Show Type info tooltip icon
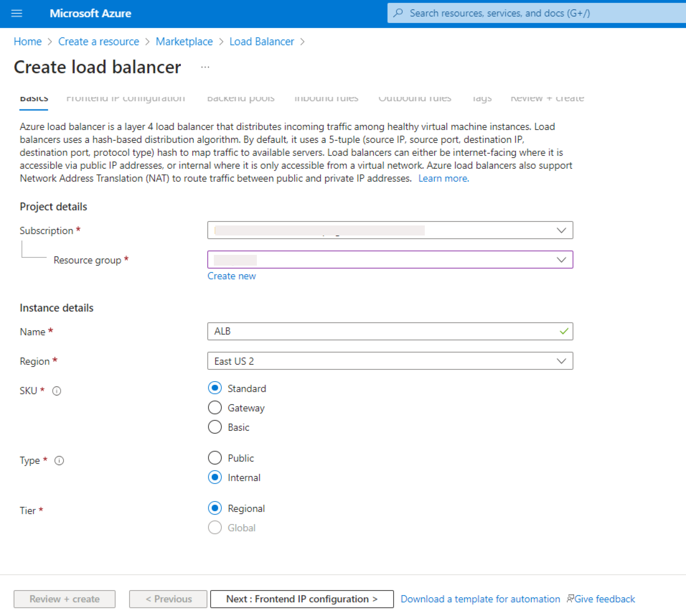 click(59, 461)
